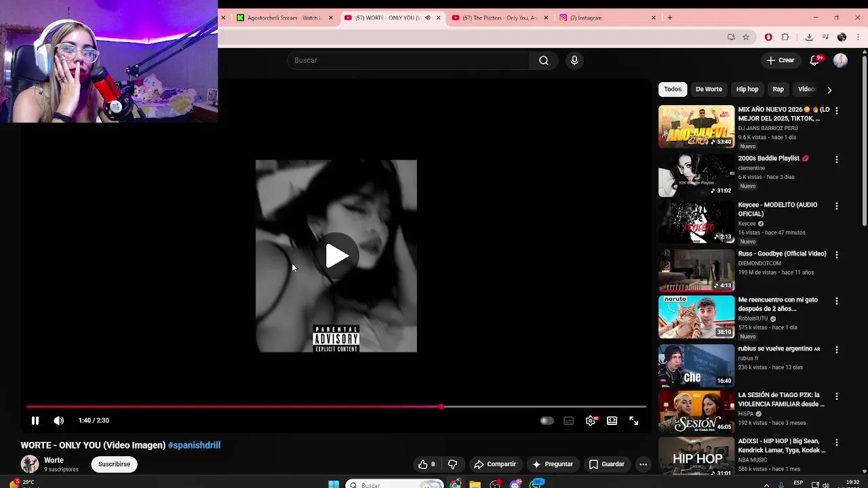Open more actions under the video
Image resolution: width=868 pixels, height=488 pixels.
coord(643,464)
